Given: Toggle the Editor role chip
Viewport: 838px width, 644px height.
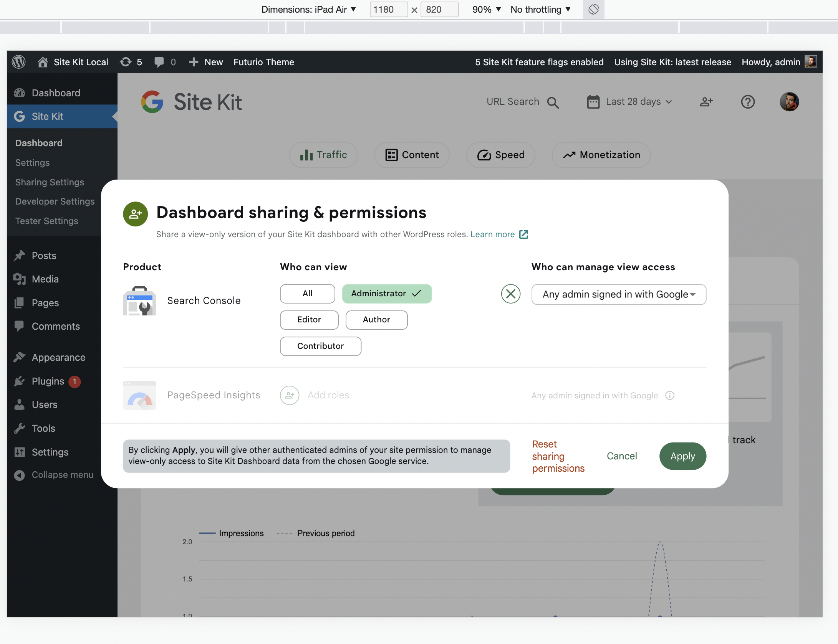Looking at the screenshot, I should click(x=309, y=320).
